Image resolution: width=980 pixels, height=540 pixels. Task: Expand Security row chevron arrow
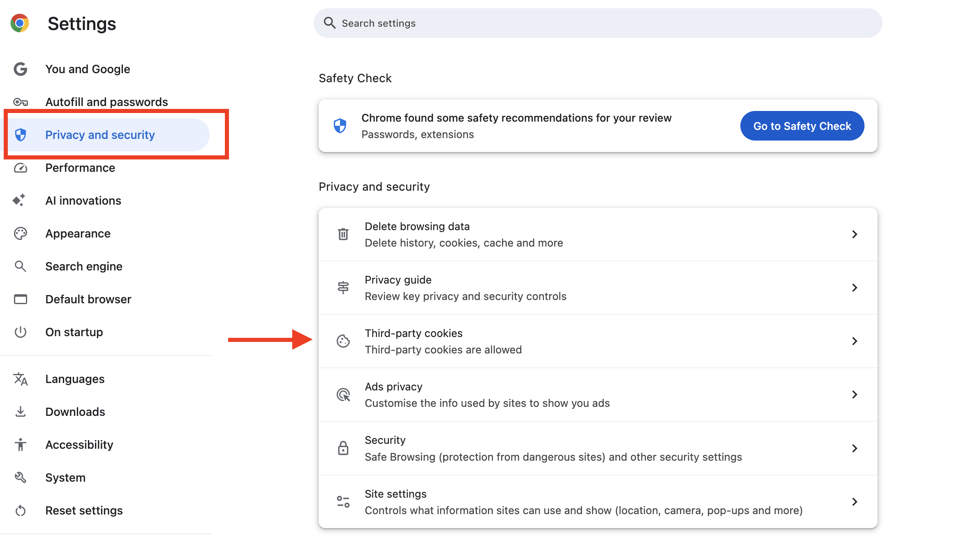tap(855, 448)
